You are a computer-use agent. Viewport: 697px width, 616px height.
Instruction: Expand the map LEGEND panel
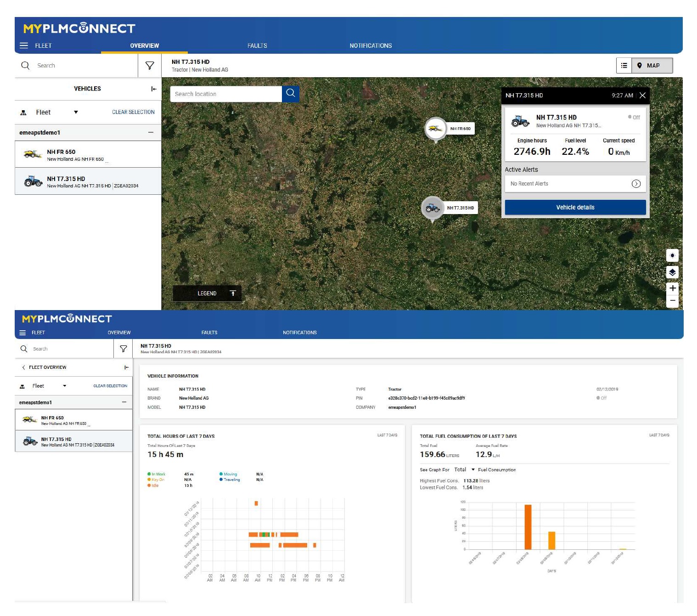coord(207,294)
